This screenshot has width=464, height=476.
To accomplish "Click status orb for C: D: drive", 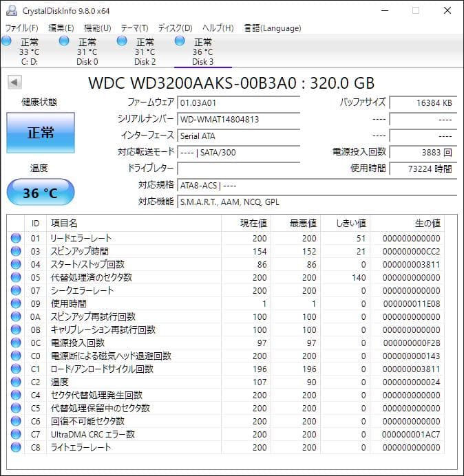I will [6, 41].
